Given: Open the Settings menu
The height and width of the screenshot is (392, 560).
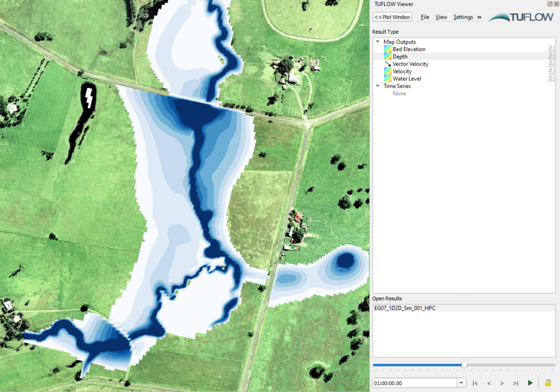Looking at the screenshot, I should pyautogui.click(x=463, y=17).
